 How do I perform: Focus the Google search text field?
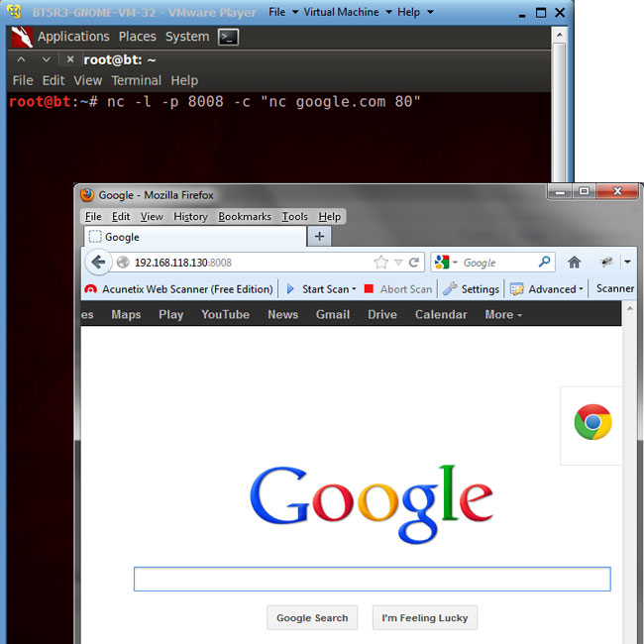[372, 579]
